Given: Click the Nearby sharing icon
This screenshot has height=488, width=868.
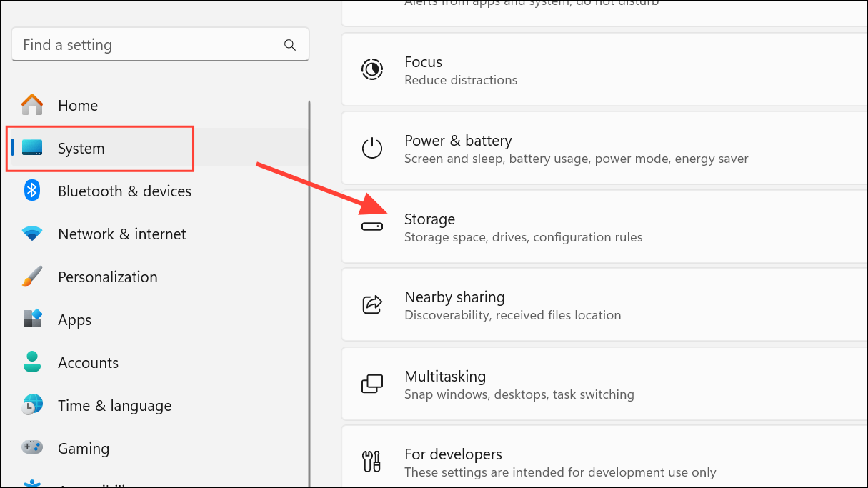Looking at the screenshot, I should 372,304.
